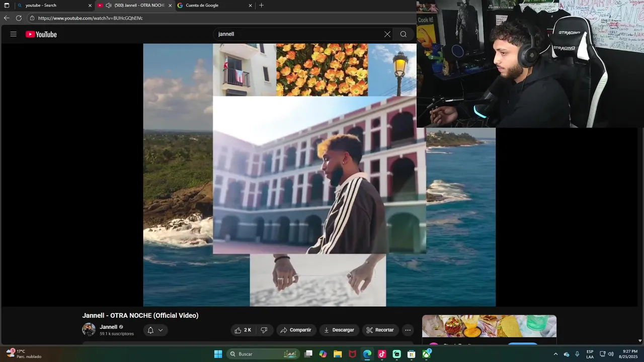Focus the YouTube search field

pos(299,34)
